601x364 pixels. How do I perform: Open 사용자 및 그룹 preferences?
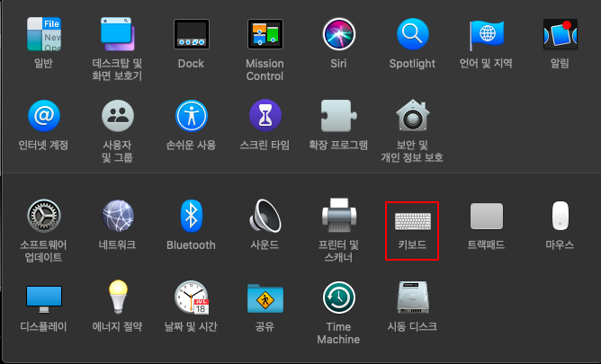[x=117, y=116]
